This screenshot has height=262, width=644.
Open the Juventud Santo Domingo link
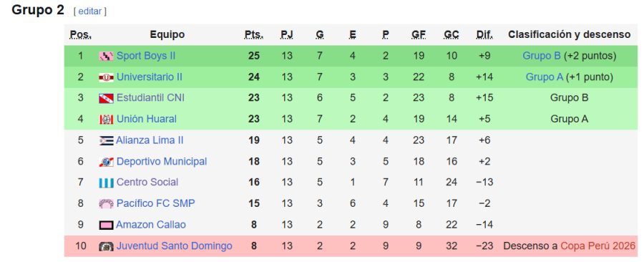[x=175, y=246]
